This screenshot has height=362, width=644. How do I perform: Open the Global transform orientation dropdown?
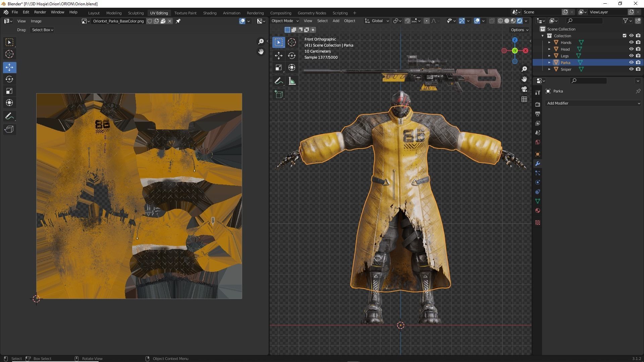pos(377,21)
